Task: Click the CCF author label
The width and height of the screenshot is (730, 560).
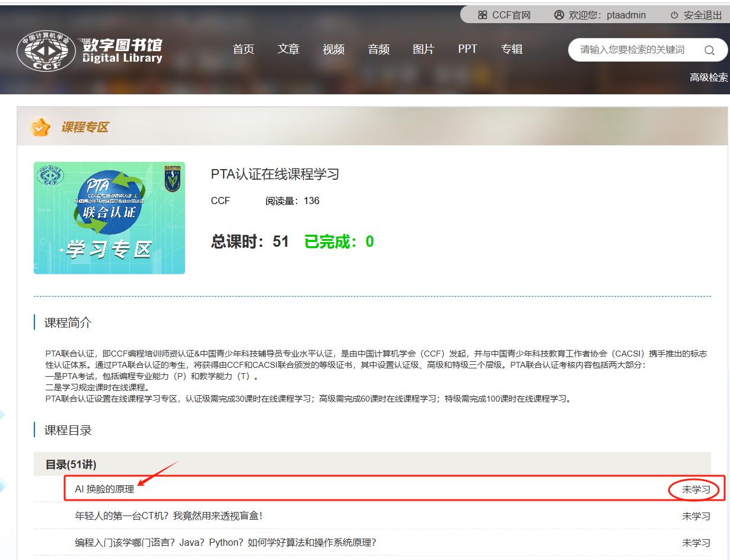Action: click(x=220, y=201)
